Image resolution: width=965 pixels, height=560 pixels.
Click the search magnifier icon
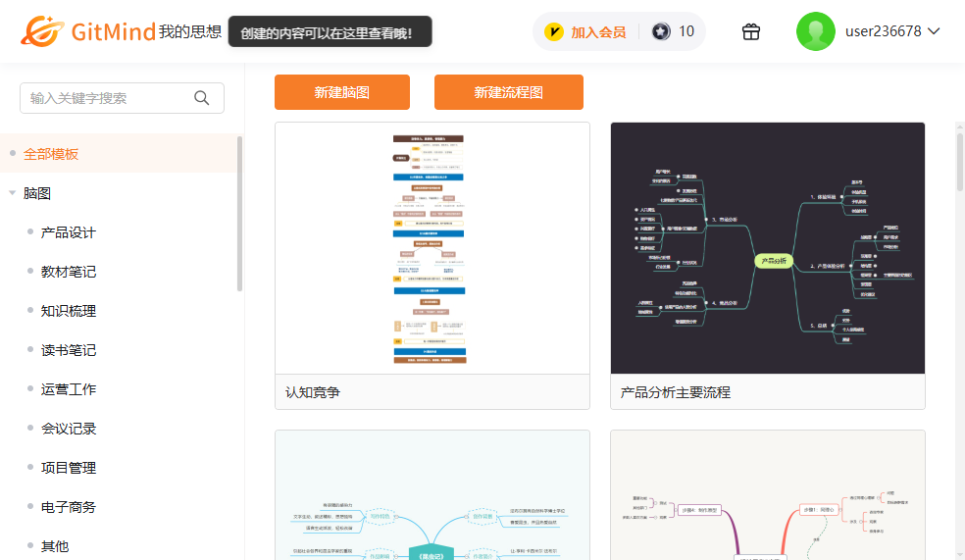coord(202,98)
